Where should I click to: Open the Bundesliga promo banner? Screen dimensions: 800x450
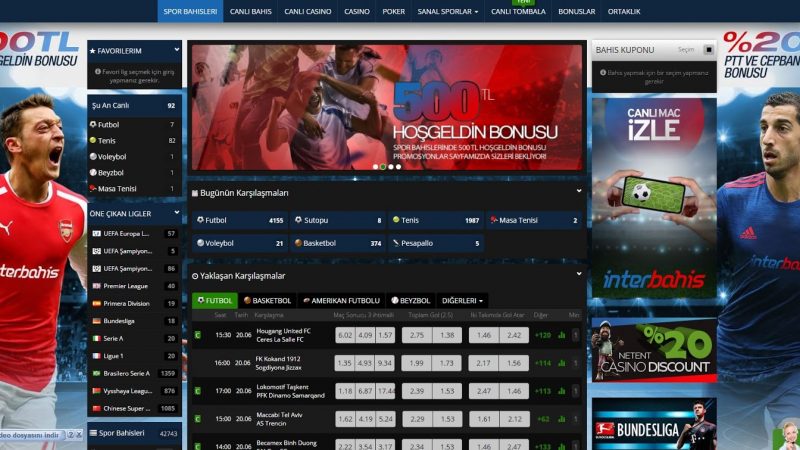(x=654, y=424)
